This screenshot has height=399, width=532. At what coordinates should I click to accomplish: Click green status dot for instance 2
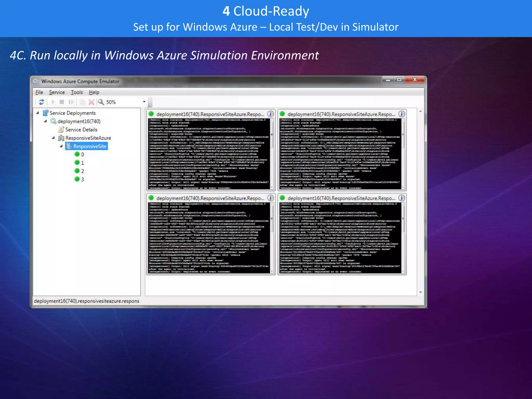click(x=77, y=171)
